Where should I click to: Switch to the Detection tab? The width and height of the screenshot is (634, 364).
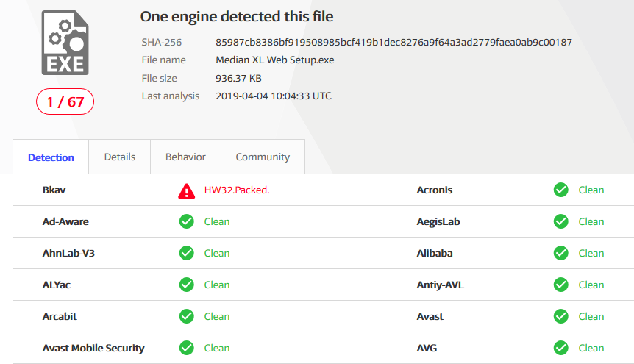tap(51, 157)
